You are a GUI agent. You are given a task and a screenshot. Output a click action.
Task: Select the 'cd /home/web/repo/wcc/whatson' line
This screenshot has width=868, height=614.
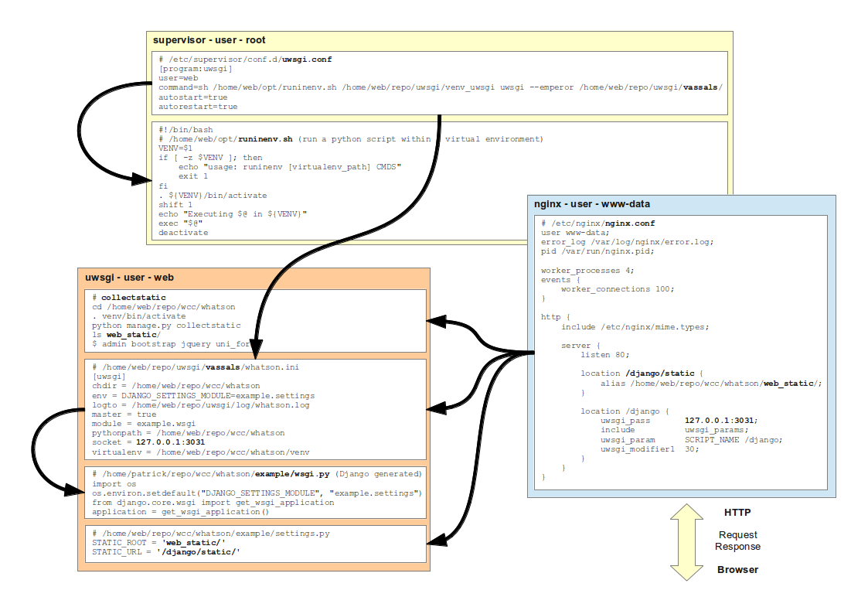163,307
